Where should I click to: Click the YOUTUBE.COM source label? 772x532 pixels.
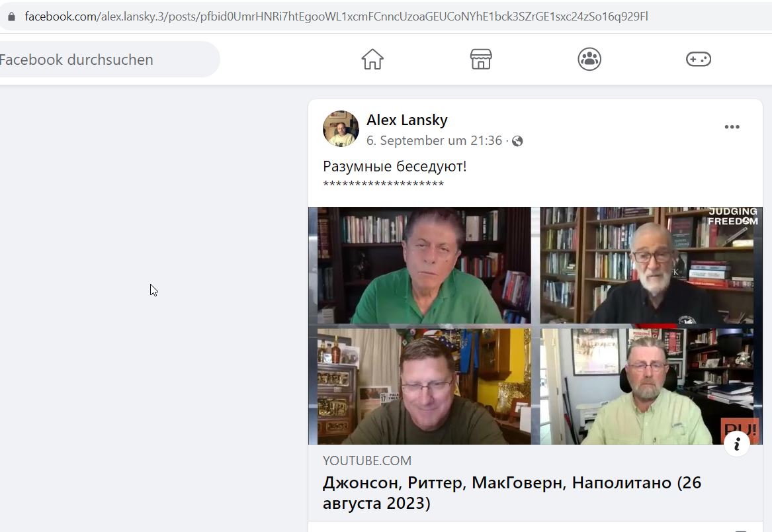[x=367, y=461]
